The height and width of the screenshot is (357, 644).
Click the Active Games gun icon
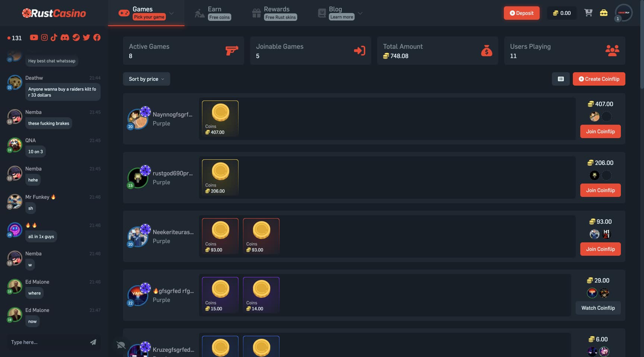(x=231, y=51)
